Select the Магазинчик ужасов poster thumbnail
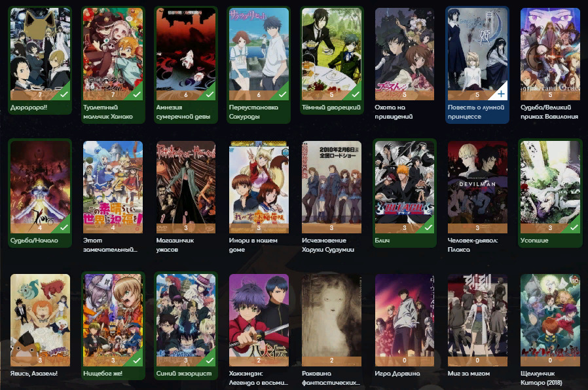Viewport: 588px width, 390px height. pyautogui.click(x=186, y=187)
